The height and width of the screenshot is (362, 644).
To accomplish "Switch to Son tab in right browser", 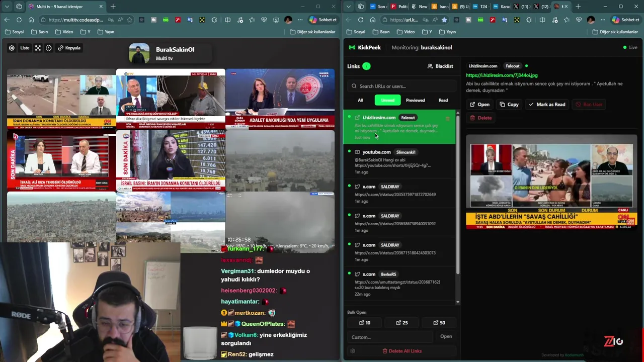I will coord(378,7).
